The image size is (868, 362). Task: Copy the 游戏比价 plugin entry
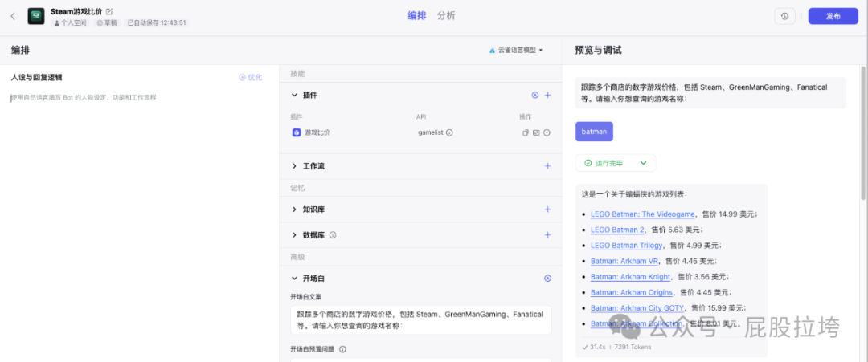click(x=526, y=132)
